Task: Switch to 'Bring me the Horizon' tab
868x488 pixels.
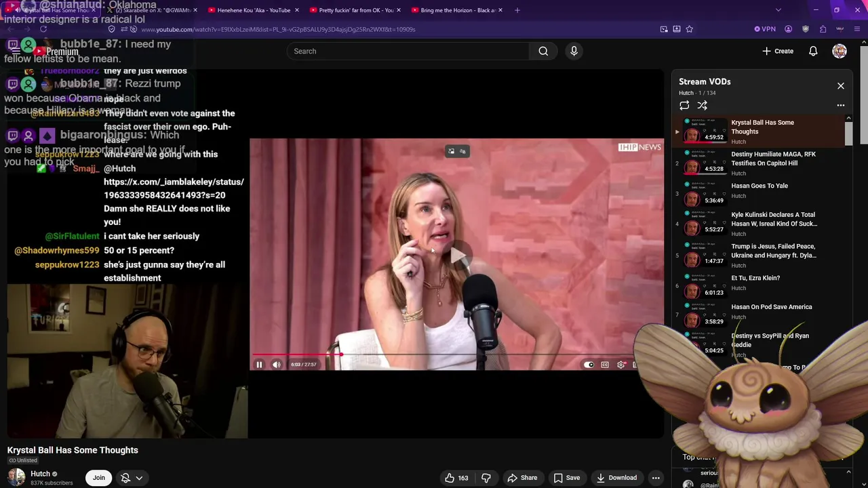Action: (456, 10)
